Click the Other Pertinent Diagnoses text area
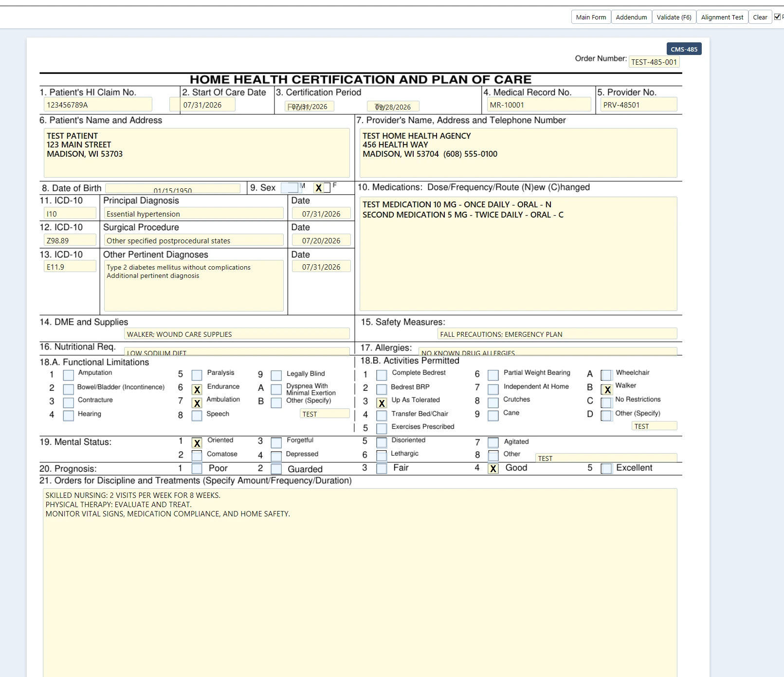 194,286
